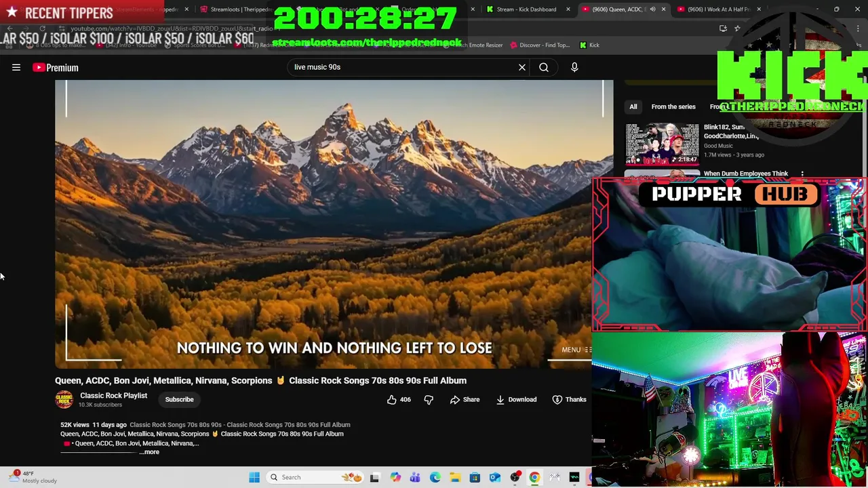The width and height of the screenshot is (868, 488).
Task: Open the Share dialog
Action: point(465,399)
